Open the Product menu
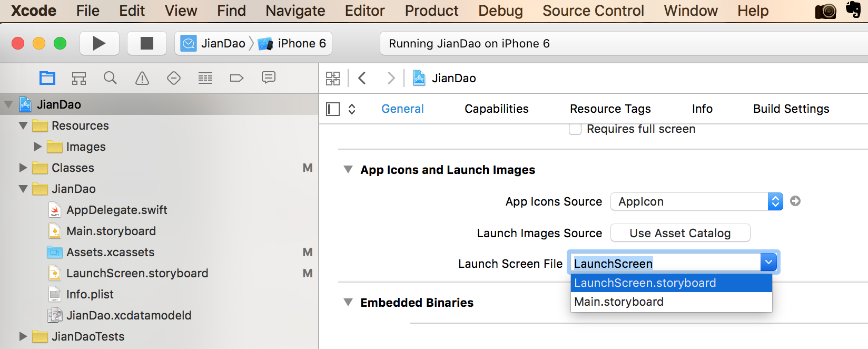This screenshot has width=868, height=349. pos(431,11)
